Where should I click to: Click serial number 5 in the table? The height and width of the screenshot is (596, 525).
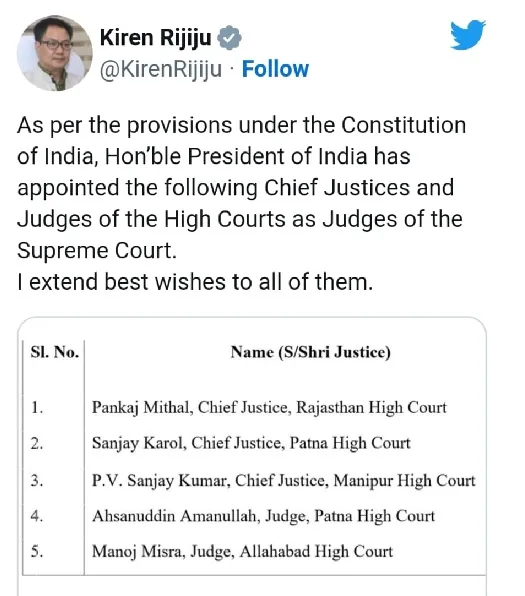(37, 552)
